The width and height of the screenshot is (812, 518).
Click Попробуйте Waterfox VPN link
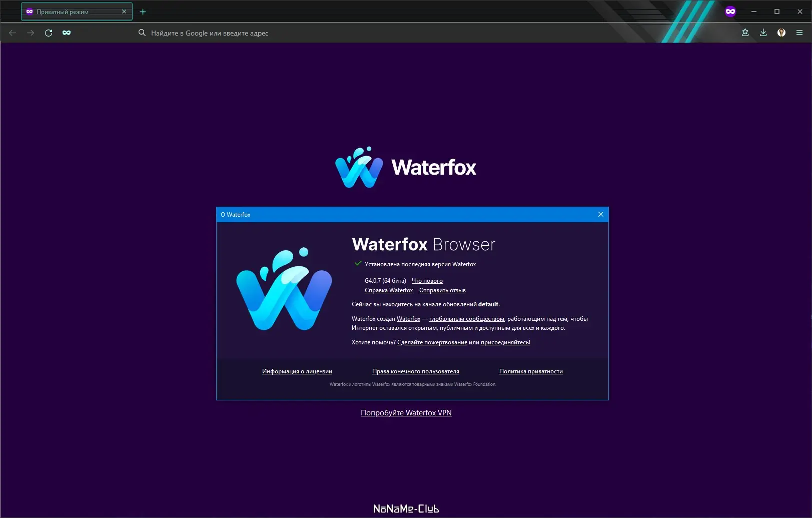(x=406, y=413)
